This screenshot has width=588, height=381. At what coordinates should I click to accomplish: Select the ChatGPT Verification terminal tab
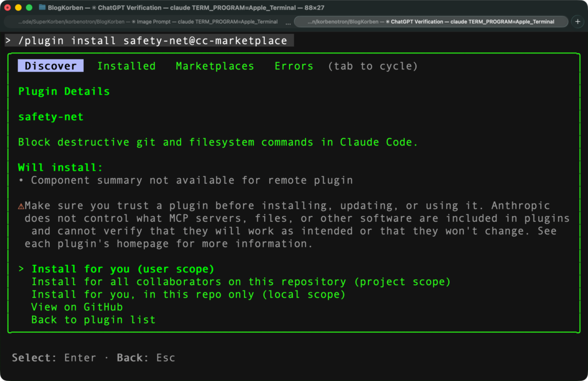[431, 22]
